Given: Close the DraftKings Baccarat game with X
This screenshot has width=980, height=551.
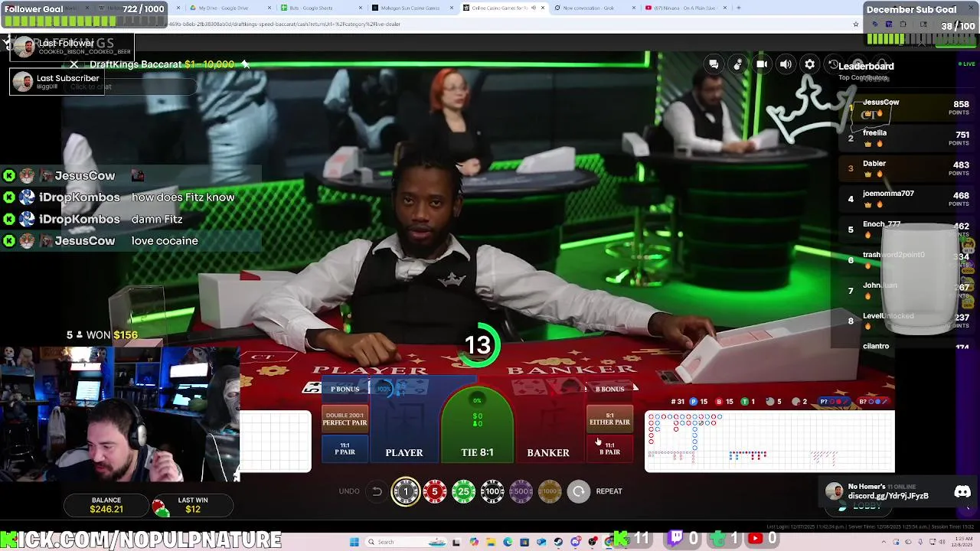Looking at the screenshot, I should coord(74,64).
